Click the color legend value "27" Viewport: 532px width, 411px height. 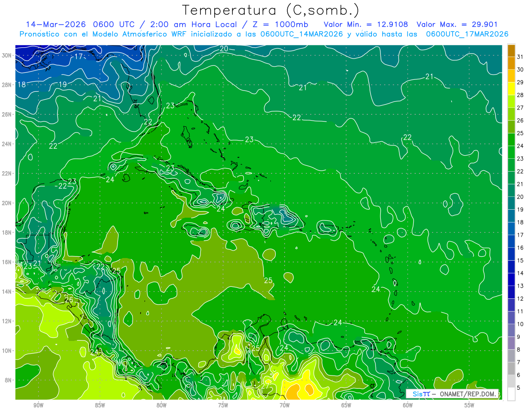click(520, 107)
